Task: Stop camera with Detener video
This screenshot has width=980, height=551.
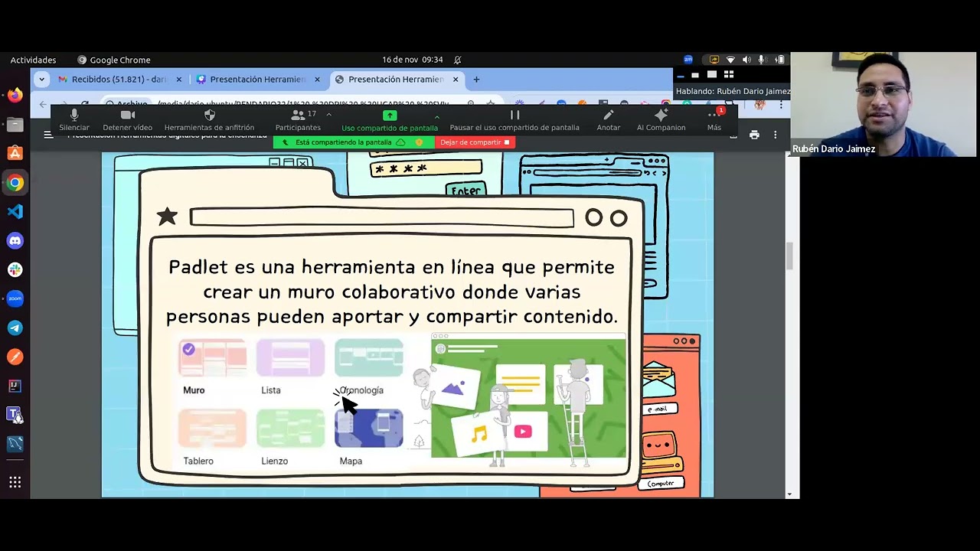Action: click(x=127, y=120)
